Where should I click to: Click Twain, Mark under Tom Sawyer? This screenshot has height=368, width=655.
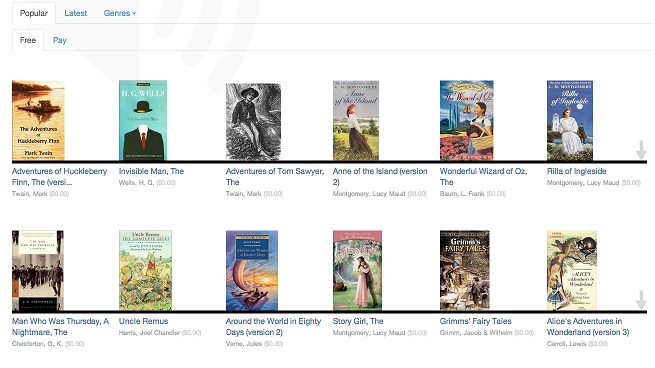point(243,194)
